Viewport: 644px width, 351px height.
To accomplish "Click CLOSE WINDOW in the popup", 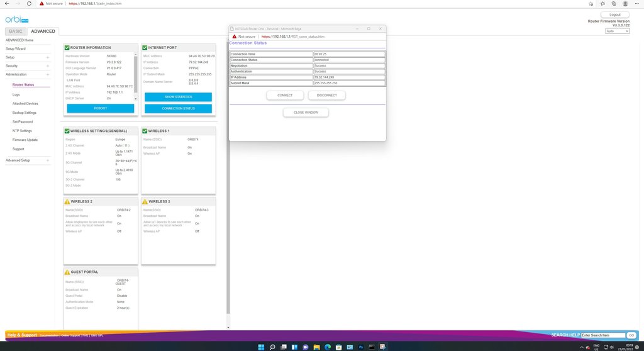I will click(x=306, y=113).
